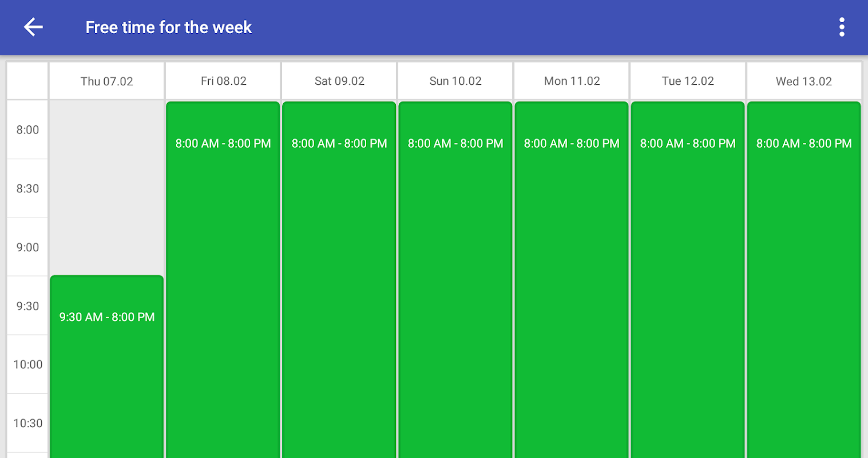This screenshot has height=458, width=868.
Task: Select the Thu 07.02 column header
Action: [106, 81]
